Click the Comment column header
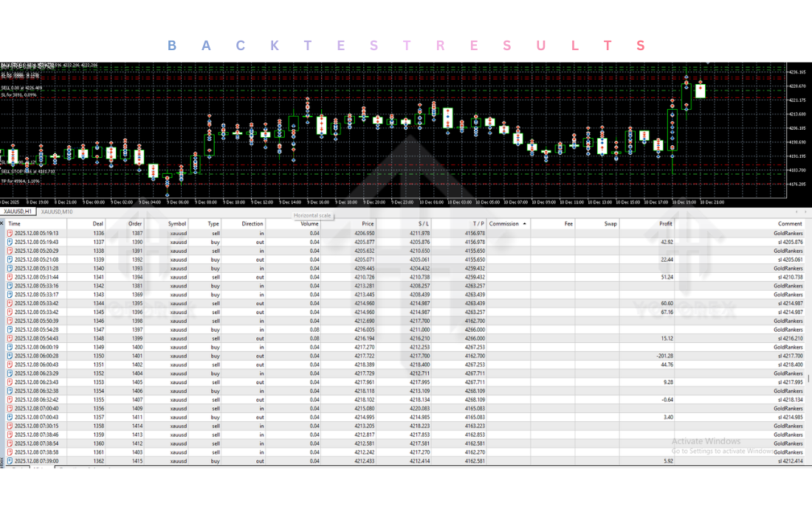812x531 pixels. click(789, 223)
